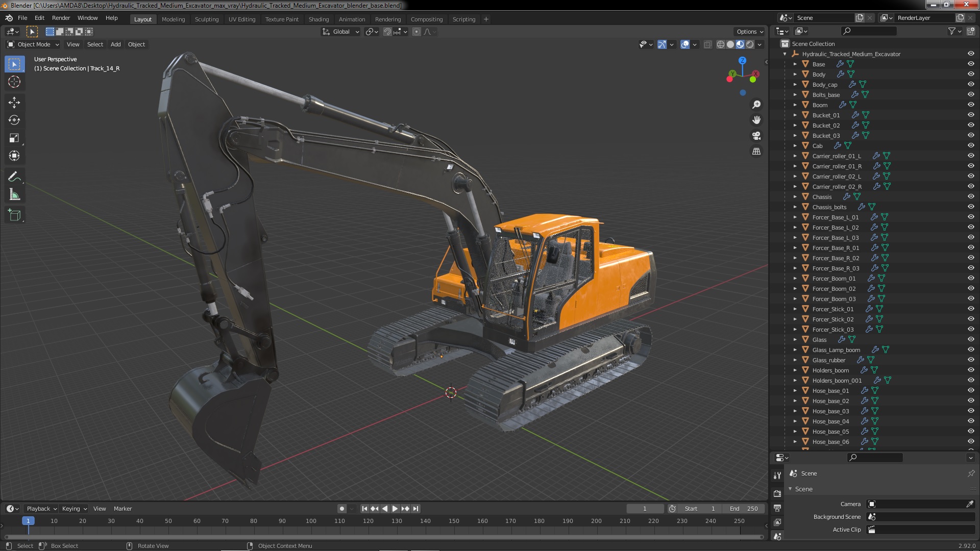Open the viewport shading options dropdown

tap(760, 44)
